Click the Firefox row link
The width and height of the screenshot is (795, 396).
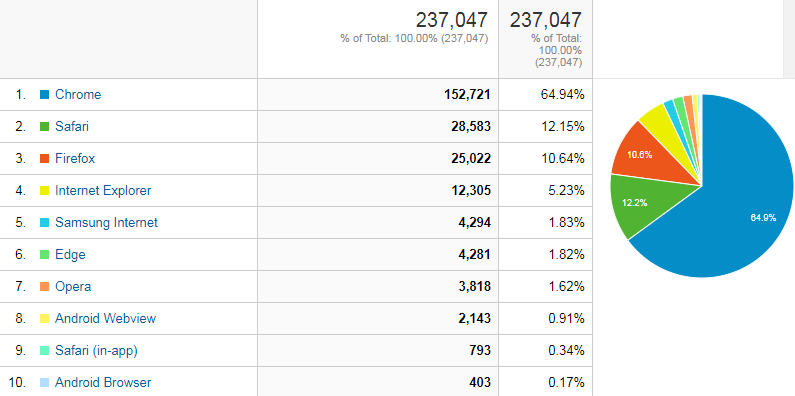[x=75, y=158]
